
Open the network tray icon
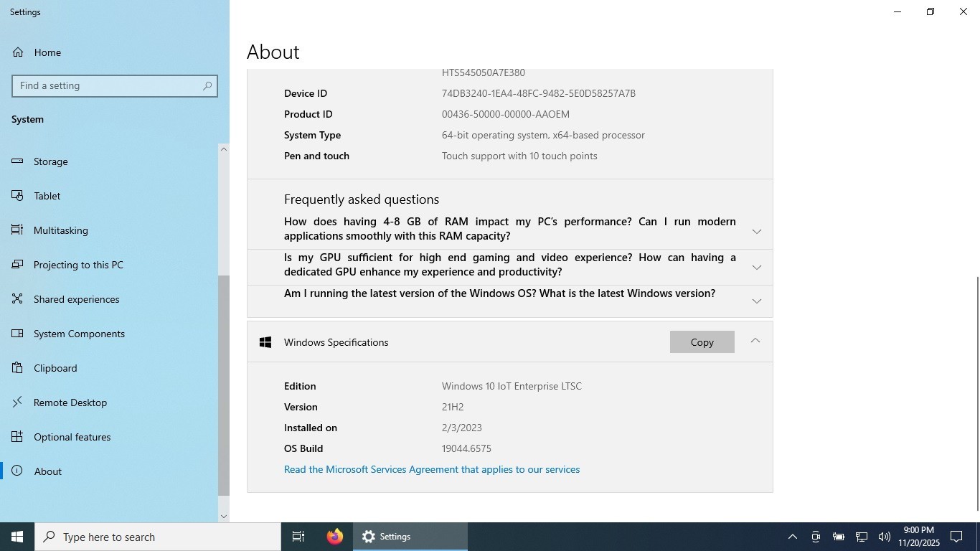pyautogui.click(x=862, y=537)
